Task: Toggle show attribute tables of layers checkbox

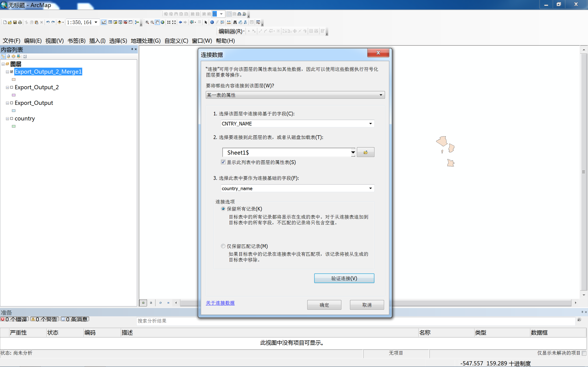Action: (x=223, y=162)
